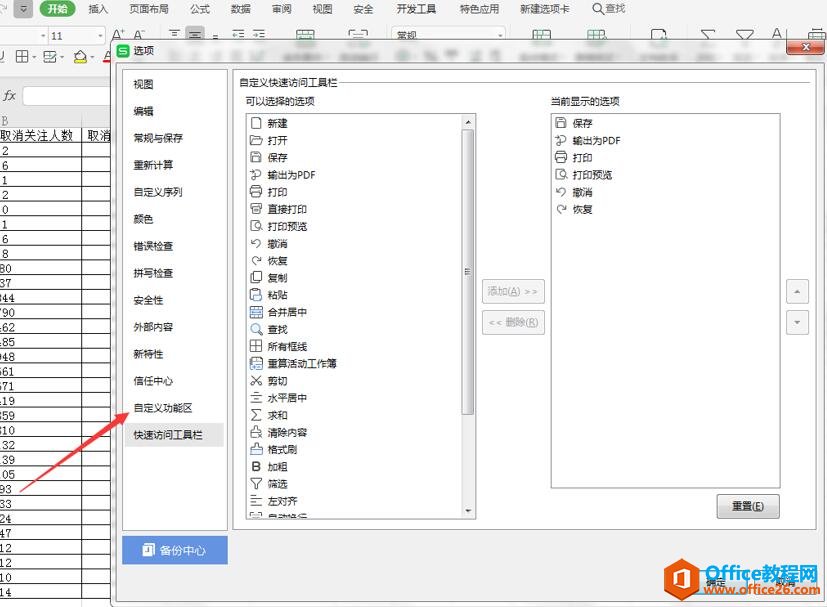Click the << 删除(R) button

pyautogui.click(x=513, y=322)
